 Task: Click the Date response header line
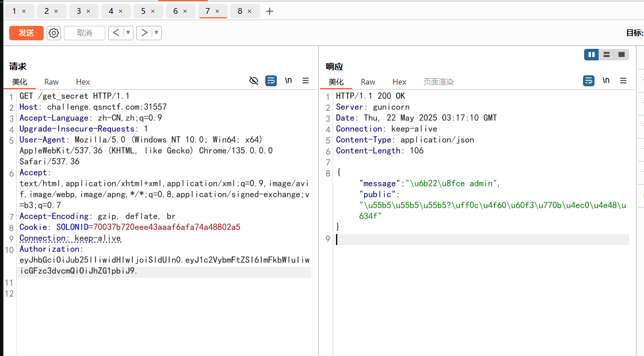tap(417, 118)
